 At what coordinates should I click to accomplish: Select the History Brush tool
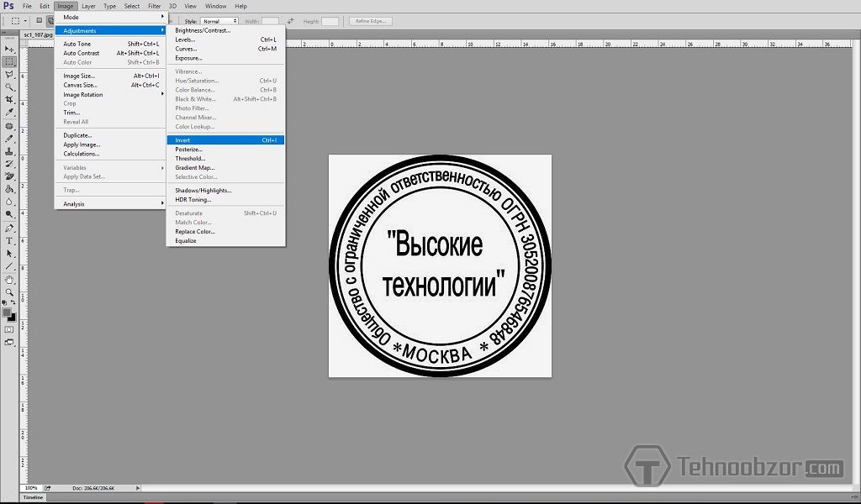click(x=9, y=164)
